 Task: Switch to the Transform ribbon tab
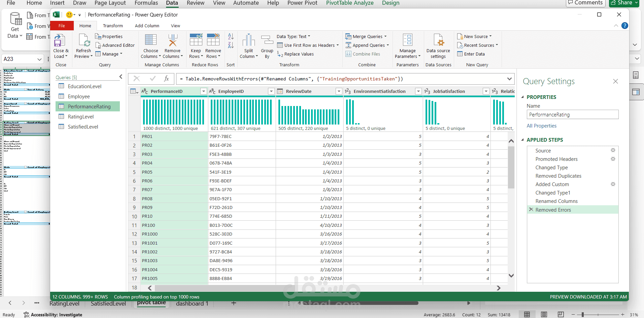pos(113,26)
